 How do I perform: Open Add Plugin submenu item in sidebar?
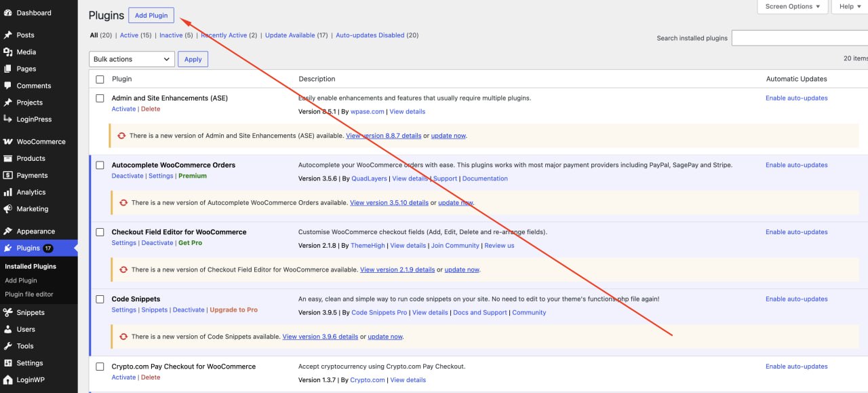pyautogui.click(x=21, y=280)
